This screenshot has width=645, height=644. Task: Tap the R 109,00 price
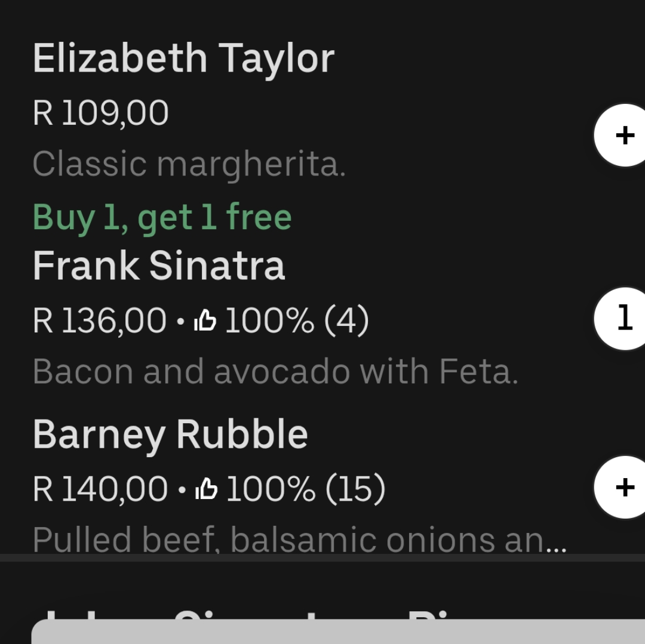[x=101, y=113]
